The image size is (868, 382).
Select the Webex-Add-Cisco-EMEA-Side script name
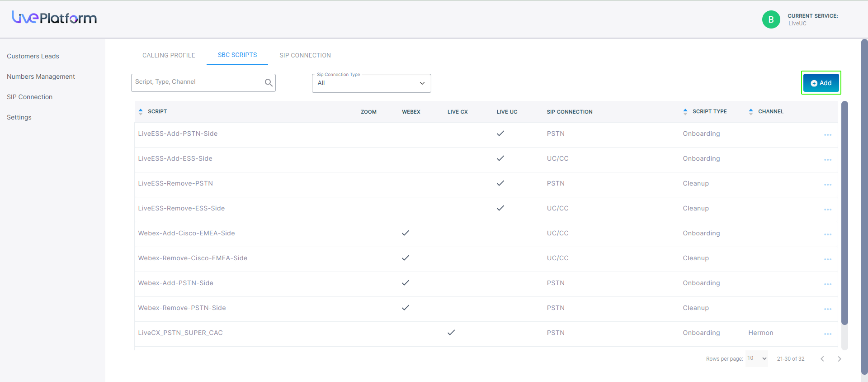(186, 233)
